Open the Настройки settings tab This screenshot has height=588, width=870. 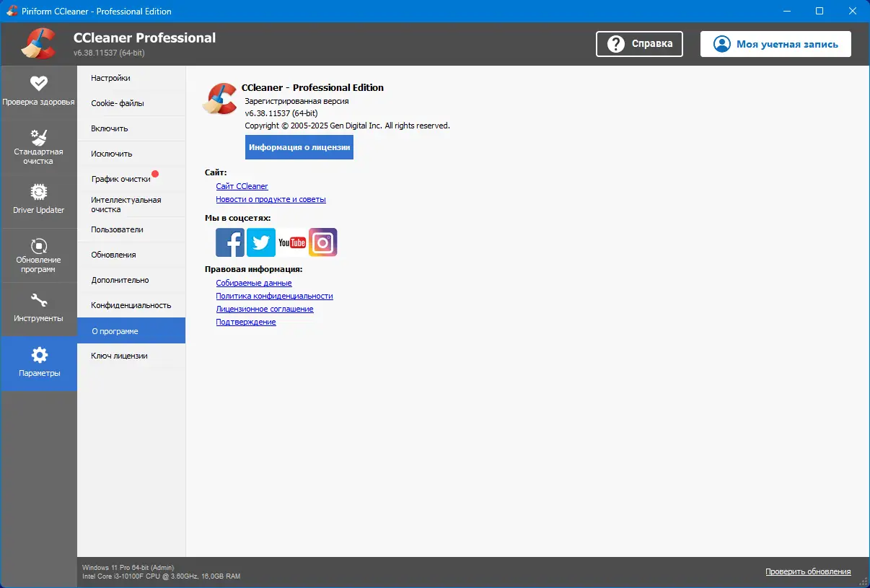131,78
